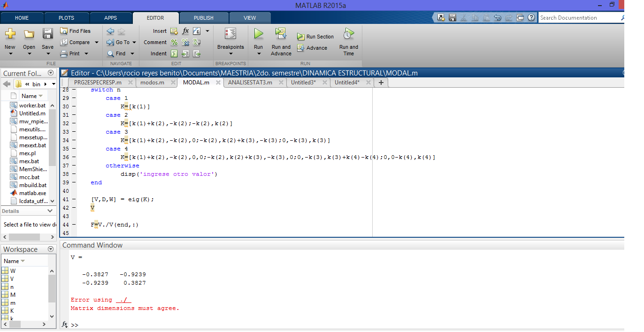Viewport: 644px width, 332px height.
Task: Click the Breakpoints icon
Action: 230,34
